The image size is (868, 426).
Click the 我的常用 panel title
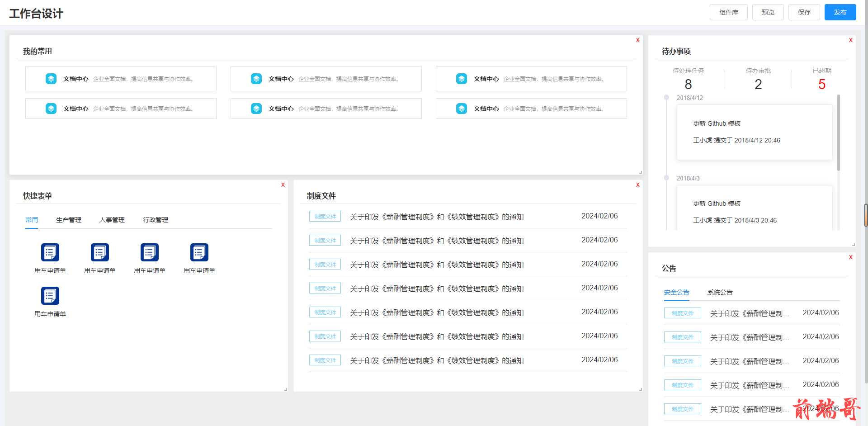(x=38, y=51)
